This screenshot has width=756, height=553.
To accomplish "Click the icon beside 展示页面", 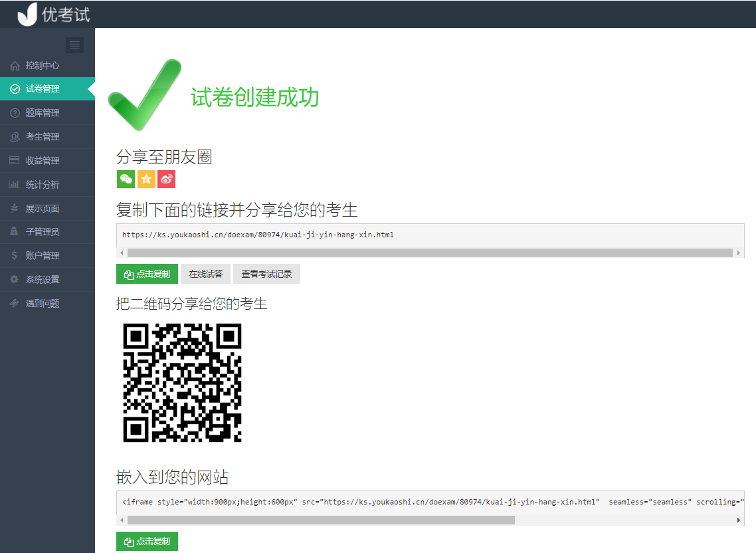I will (15, 208).
